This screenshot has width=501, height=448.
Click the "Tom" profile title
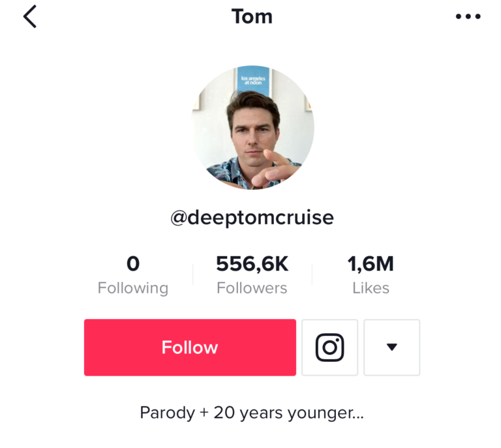(x=252, y=17)
